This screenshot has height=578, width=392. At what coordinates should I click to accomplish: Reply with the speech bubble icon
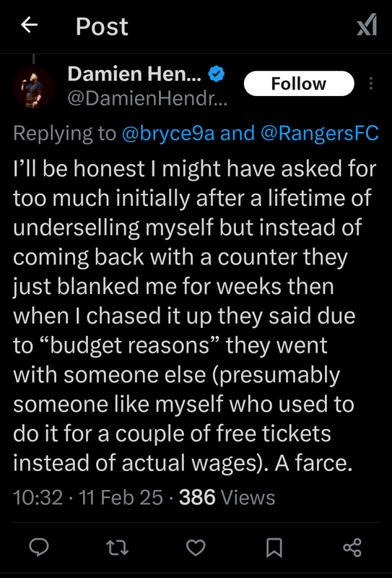(x=39, y=548)
